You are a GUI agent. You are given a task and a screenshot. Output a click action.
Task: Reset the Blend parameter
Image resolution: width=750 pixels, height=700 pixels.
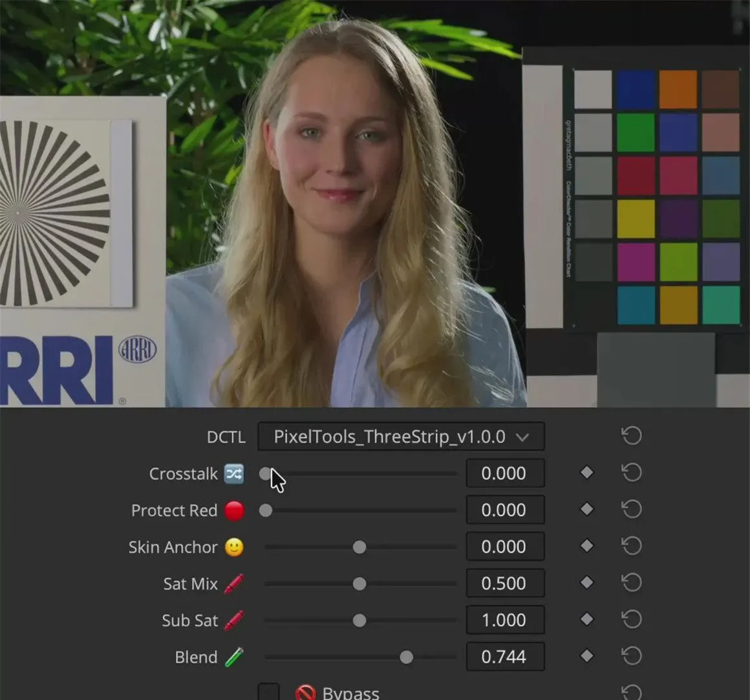(x=632, y=656)
